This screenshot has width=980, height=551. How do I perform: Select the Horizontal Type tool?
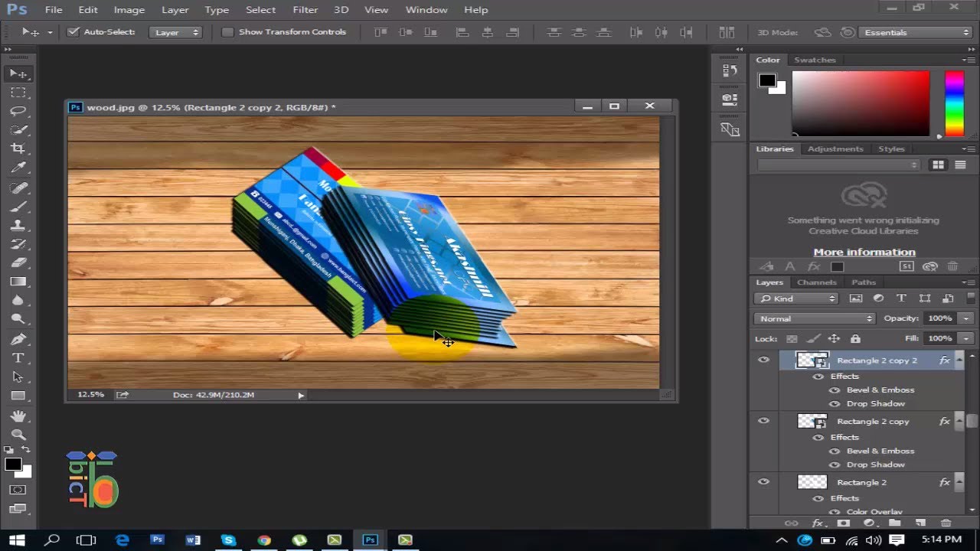(x=18, y=358)
